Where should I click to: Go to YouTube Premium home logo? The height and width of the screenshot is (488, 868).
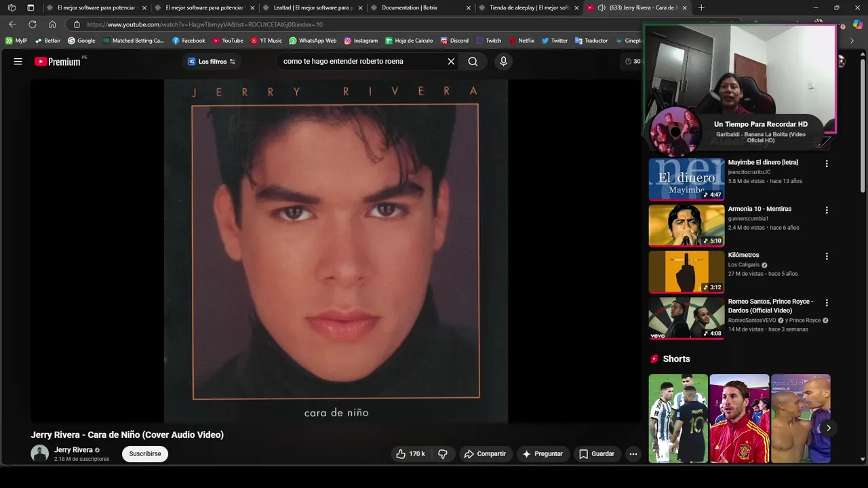click(x=59, y=61)
